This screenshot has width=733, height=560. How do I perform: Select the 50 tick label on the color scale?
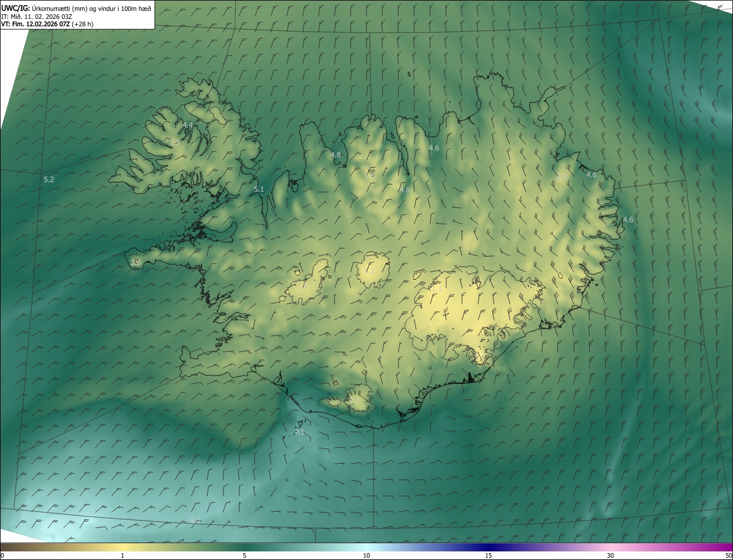[x=728, y=555]
